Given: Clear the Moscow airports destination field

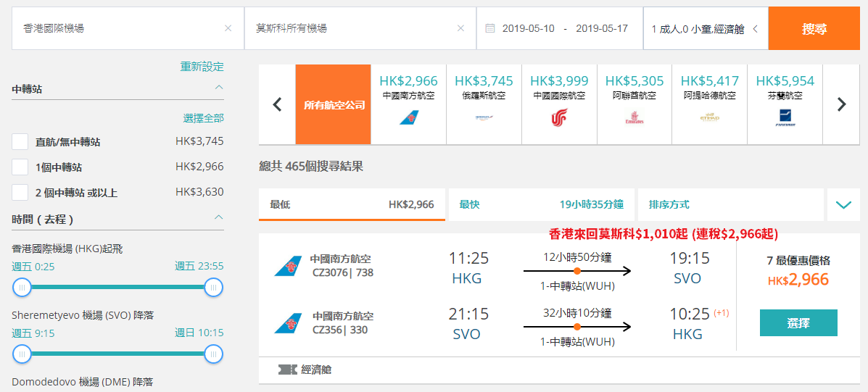Looking at the screenshot, I should (x=460, y=28).
